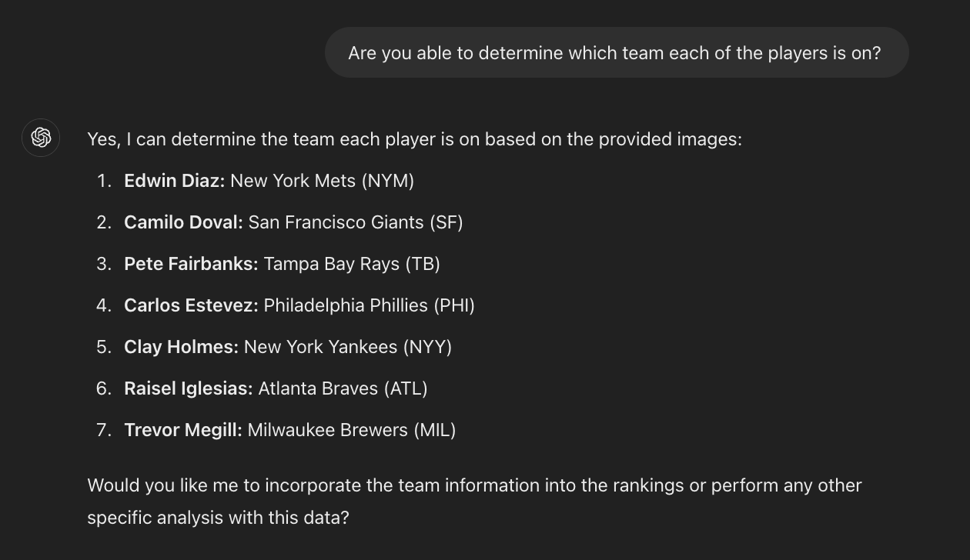Click the sentence starting "Yes, I can determine"
The width and height of the screenshot is (970, 560).
pos(414,139)
